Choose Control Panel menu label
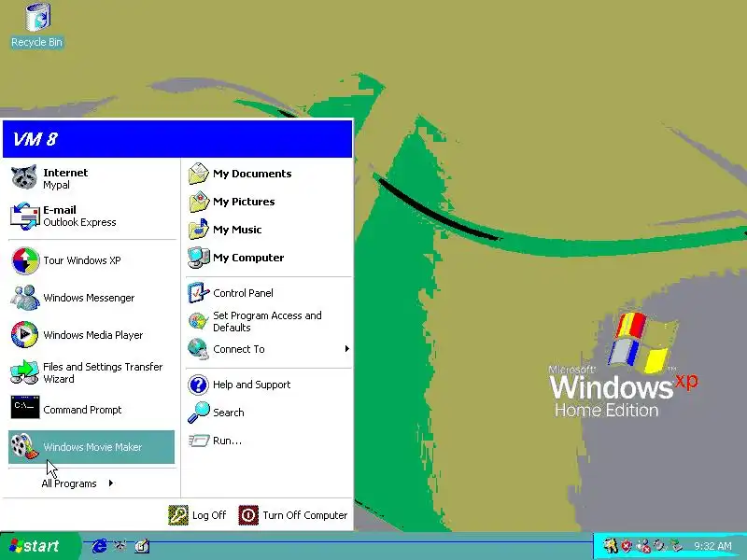747x560 pixels. [x=243, y=293]
